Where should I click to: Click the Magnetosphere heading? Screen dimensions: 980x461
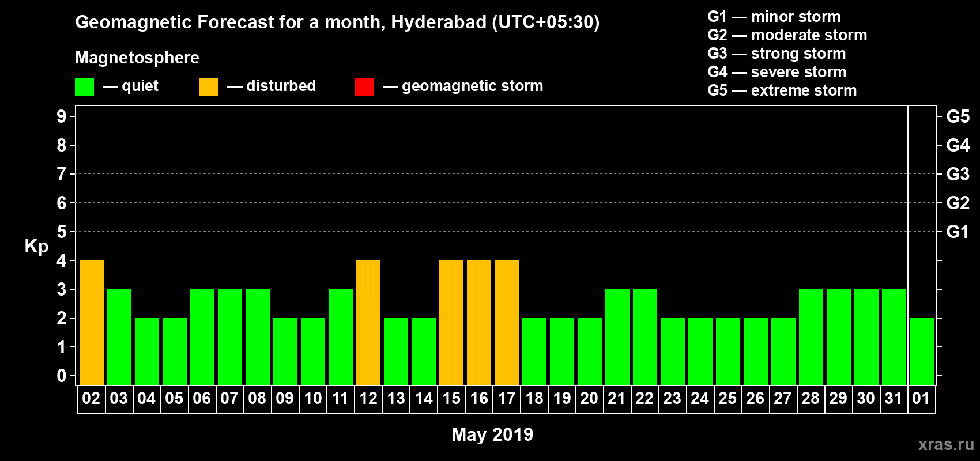coord(137,58)
